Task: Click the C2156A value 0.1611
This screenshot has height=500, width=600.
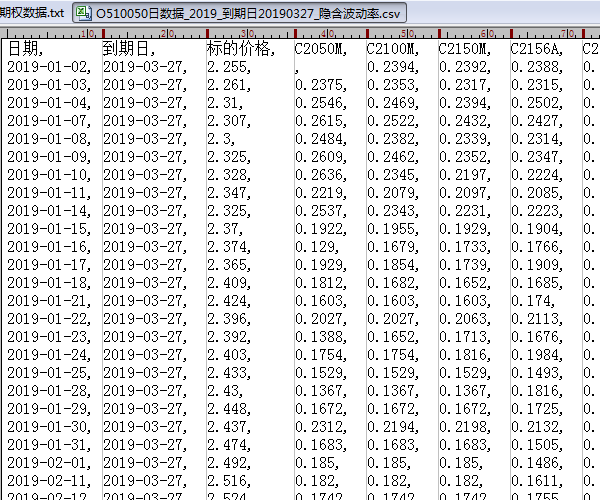Action: [536, 481]
